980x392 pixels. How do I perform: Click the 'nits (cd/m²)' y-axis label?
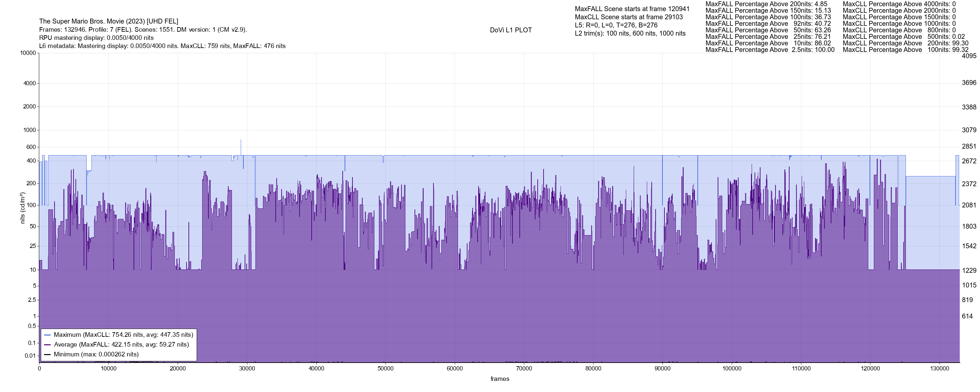pyautogui.click(x=23, y=208)
